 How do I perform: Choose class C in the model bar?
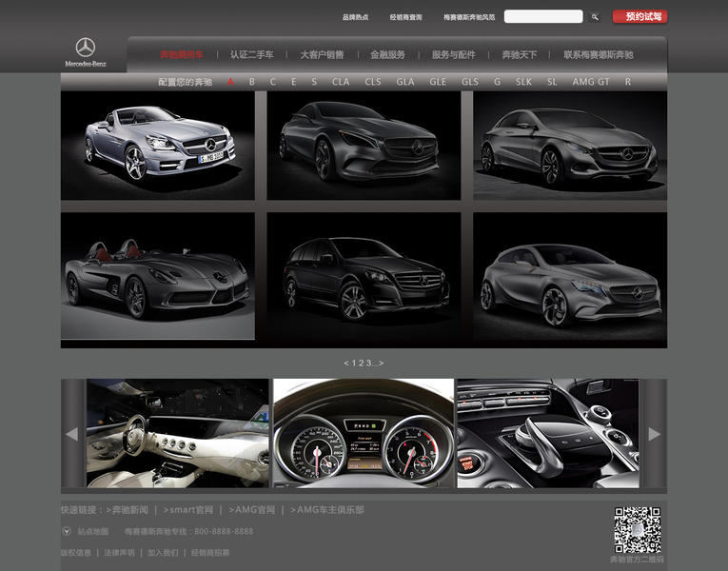tap(273, 82)
